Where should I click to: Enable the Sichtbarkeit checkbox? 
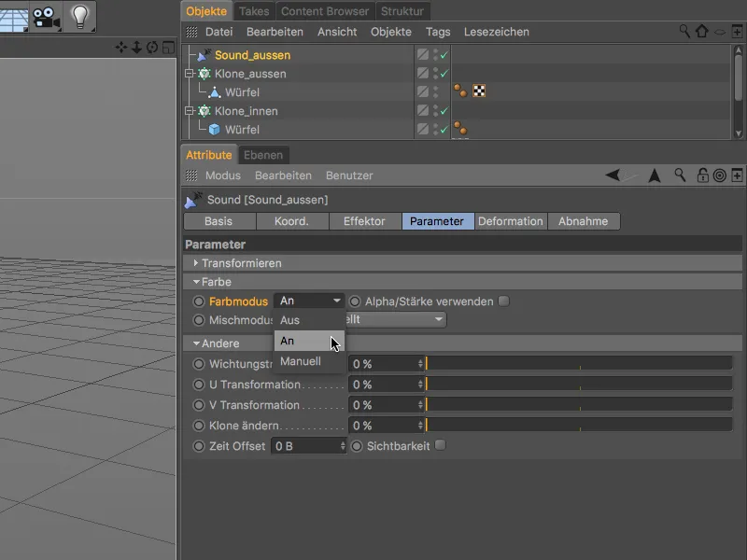pyautogui.click(x=440, y=445)
